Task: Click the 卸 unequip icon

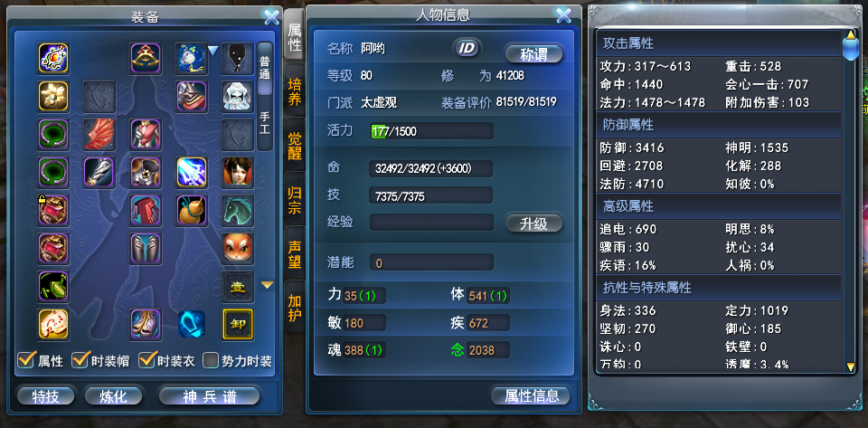Action: [238, 325]
